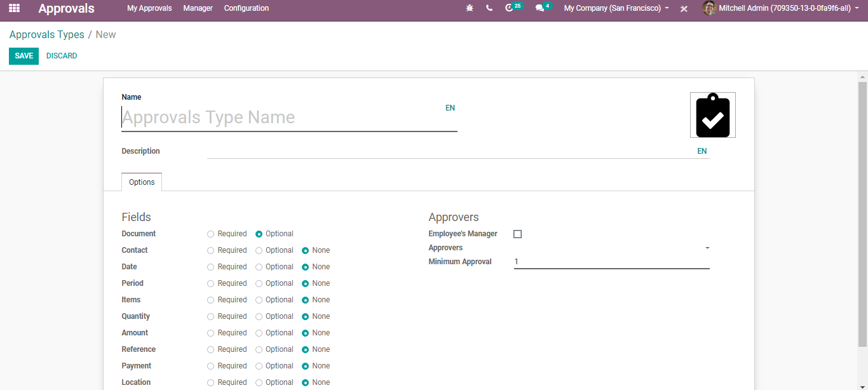The width and height of the screenshot is (868, 390).
Task: Click the scrollbar up arrow
Action: click(862, 76)
